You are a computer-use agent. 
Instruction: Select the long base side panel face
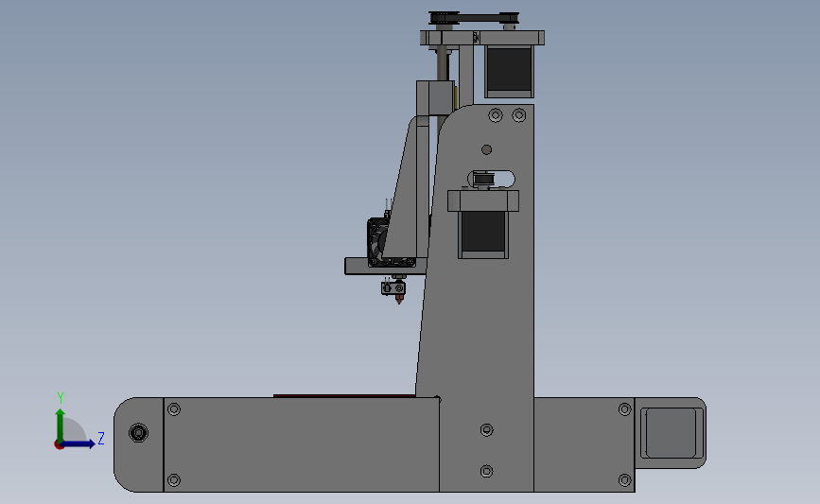pos(301,444)
